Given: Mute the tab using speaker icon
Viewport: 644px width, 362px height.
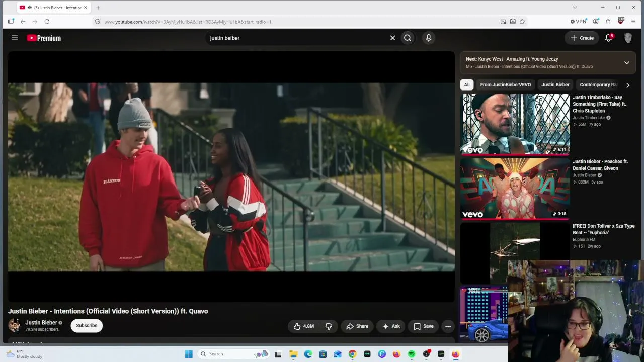Looking at the screenshot, I should (30, 8).
